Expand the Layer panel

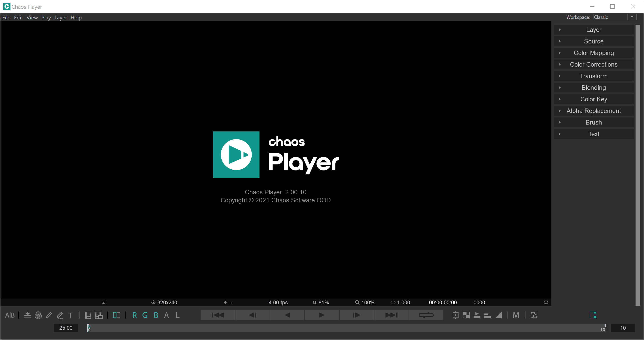point(594,30)
